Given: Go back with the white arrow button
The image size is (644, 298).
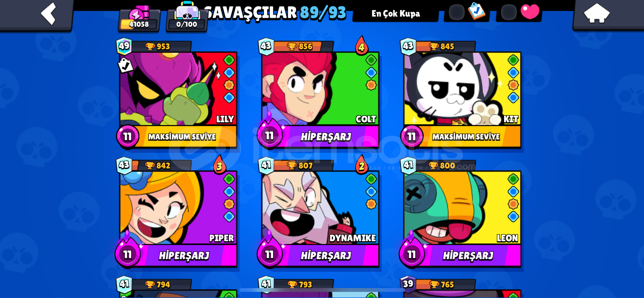Looking at the screenshot, I should tap(48, 14).
